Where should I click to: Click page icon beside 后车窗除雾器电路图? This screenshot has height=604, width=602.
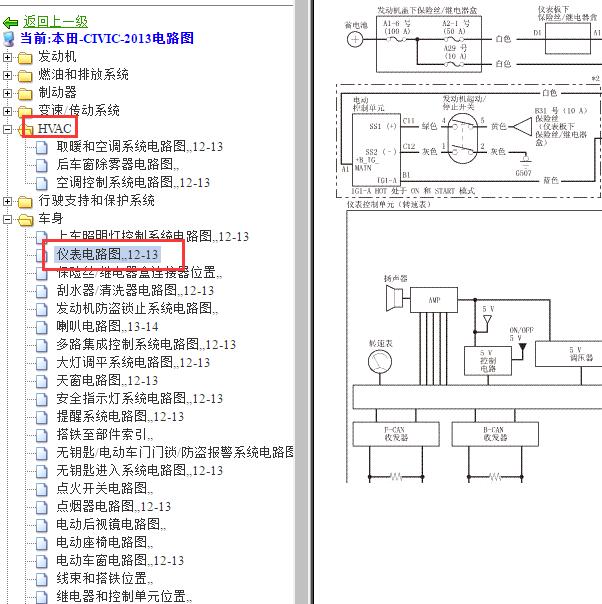coord(42,166)
